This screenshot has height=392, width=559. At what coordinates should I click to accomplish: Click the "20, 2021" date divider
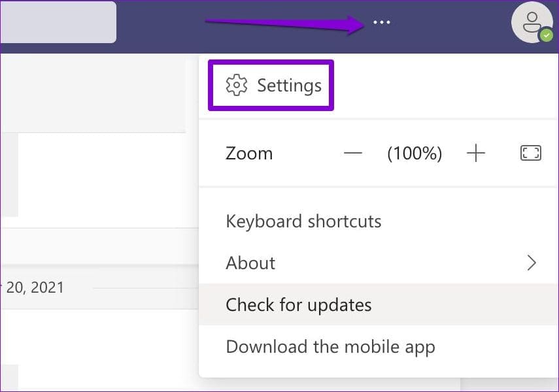pyautogui.click(x=35, y=287)
